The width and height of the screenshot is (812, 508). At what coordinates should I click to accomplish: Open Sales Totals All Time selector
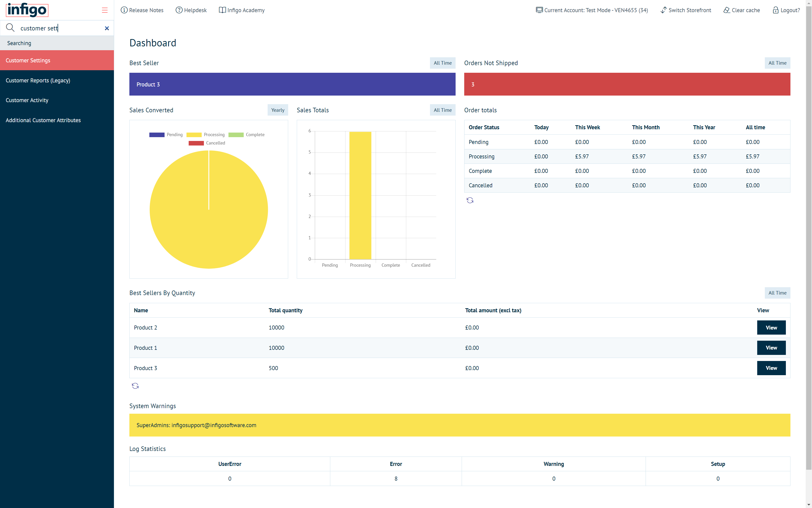click(442, 110)
